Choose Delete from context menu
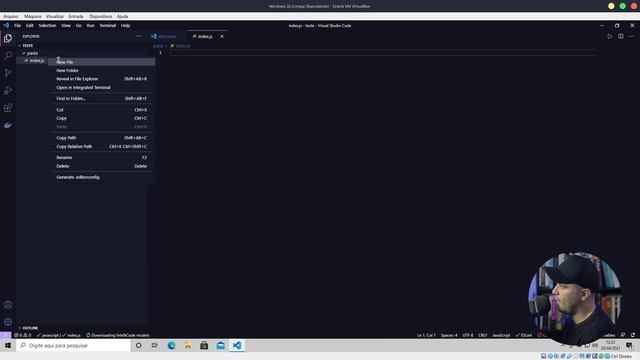 click(x=102, y=166)
